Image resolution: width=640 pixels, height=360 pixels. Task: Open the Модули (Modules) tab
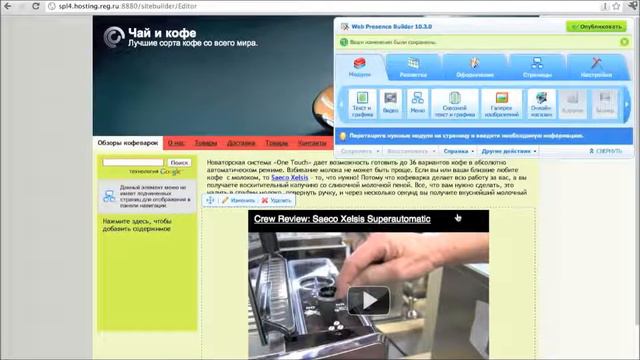(x=360, y=67)
